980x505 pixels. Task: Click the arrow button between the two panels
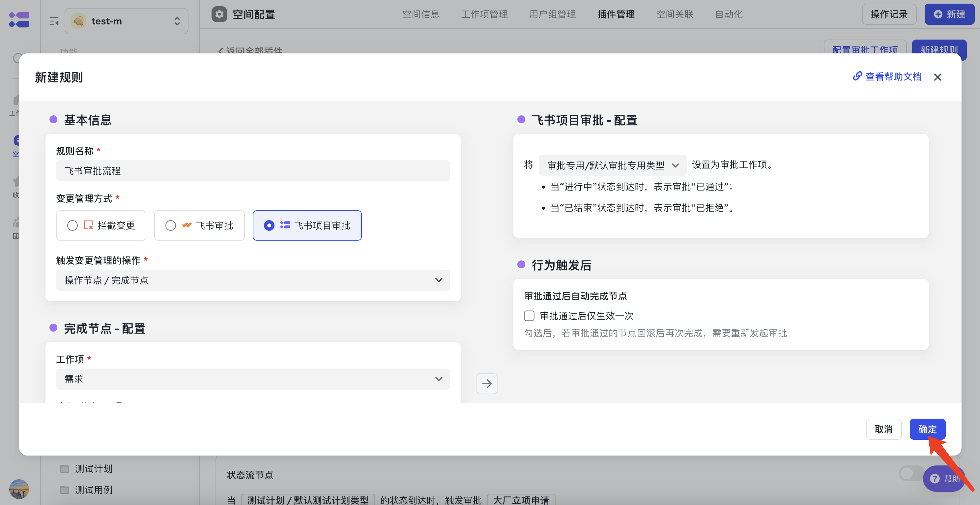click(487, 384)
